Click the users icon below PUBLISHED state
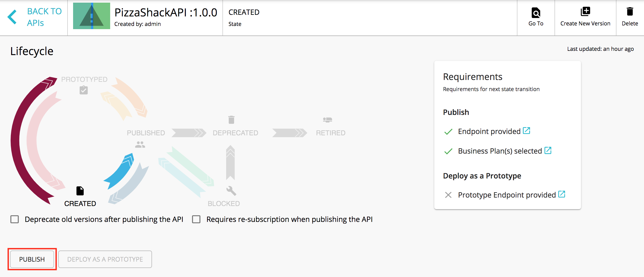Screen dimensions: 644x277 tap(140, 144)
